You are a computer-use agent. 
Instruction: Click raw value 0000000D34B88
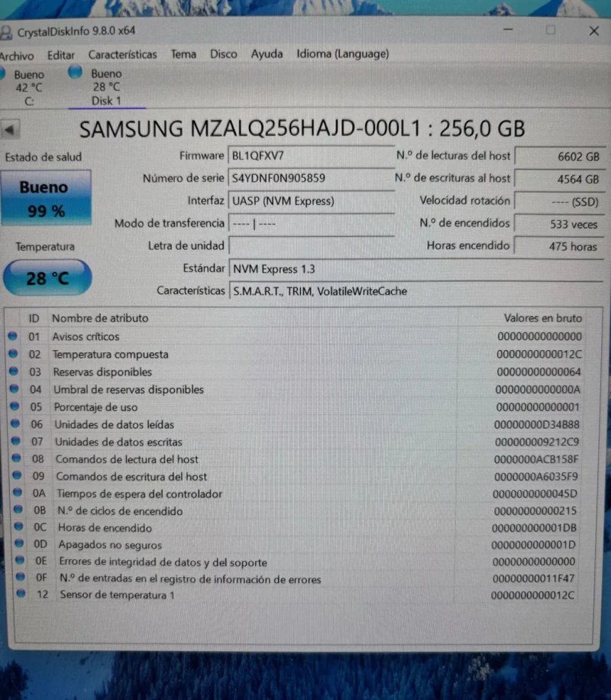click(x=536, y=425)
